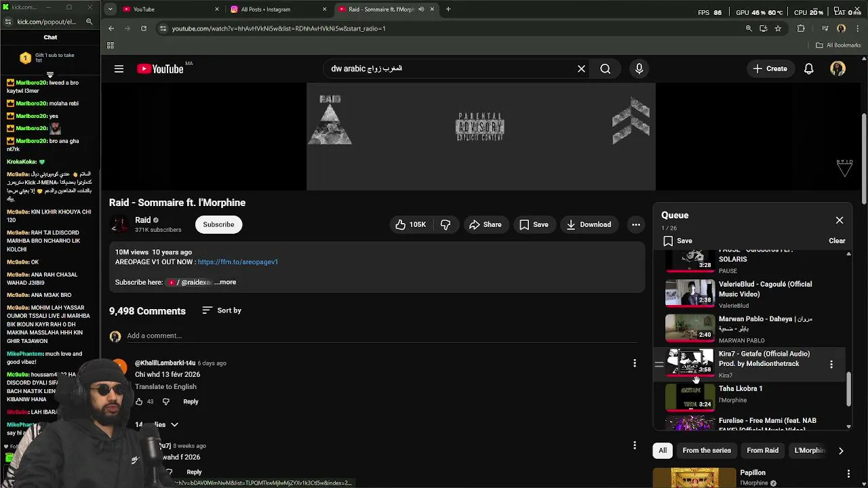Close the Queue panel
This screenshot has height=488, width=868.
click(x=840, y=220)
